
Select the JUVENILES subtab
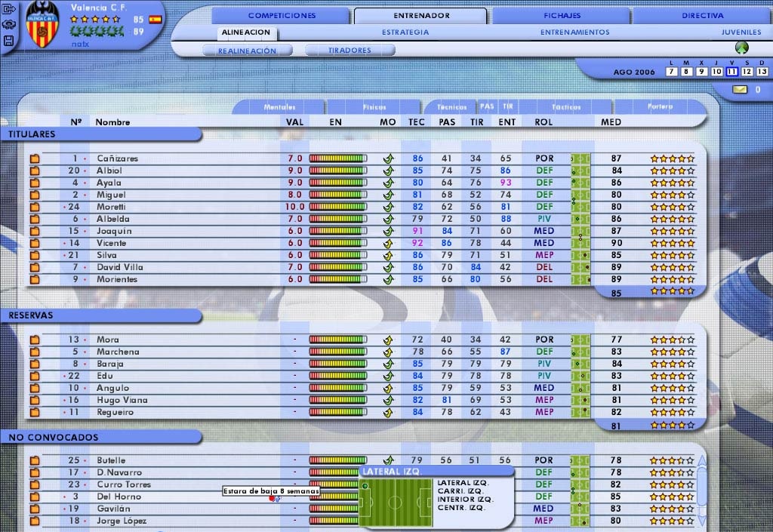741,32
